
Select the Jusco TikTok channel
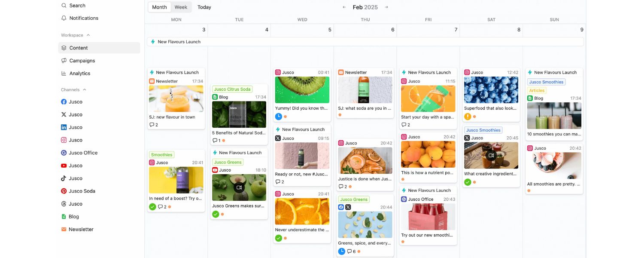tap(75, 178)
